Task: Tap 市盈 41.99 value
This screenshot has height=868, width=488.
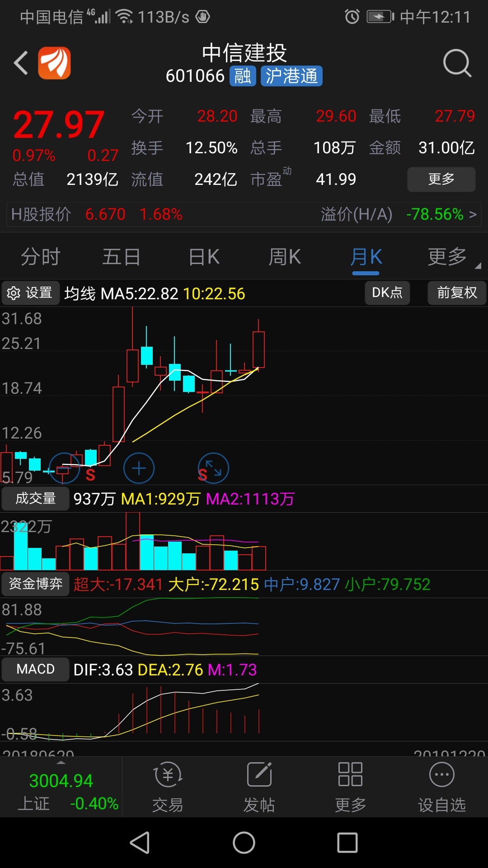Action: (336, 179)
